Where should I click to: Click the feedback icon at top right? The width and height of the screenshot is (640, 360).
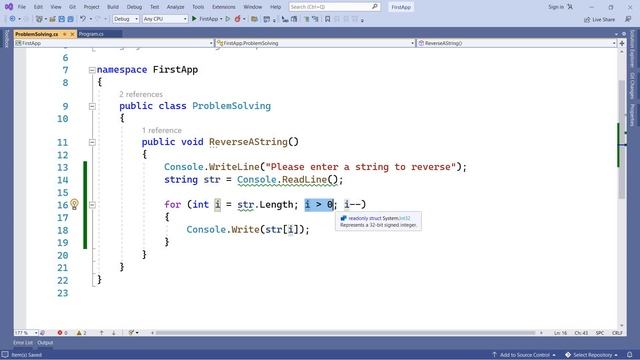pos(628,19)
